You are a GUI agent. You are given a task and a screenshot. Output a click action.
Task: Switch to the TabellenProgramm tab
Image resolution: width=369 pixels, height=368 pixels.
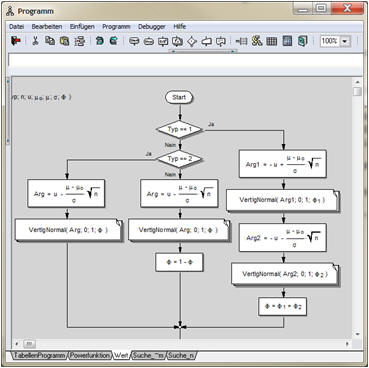[x=39, y=355]
